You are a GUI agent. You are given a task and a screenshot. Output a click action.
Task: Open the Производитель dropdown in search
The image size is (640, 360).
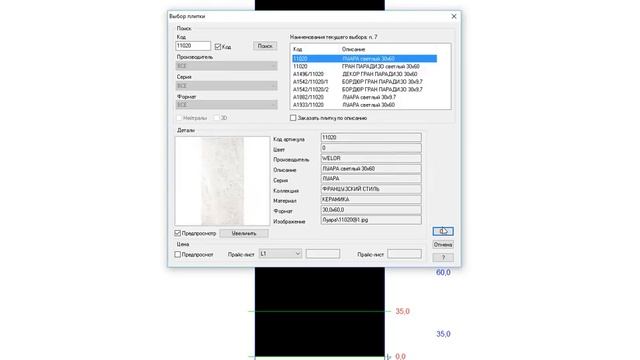227,66
